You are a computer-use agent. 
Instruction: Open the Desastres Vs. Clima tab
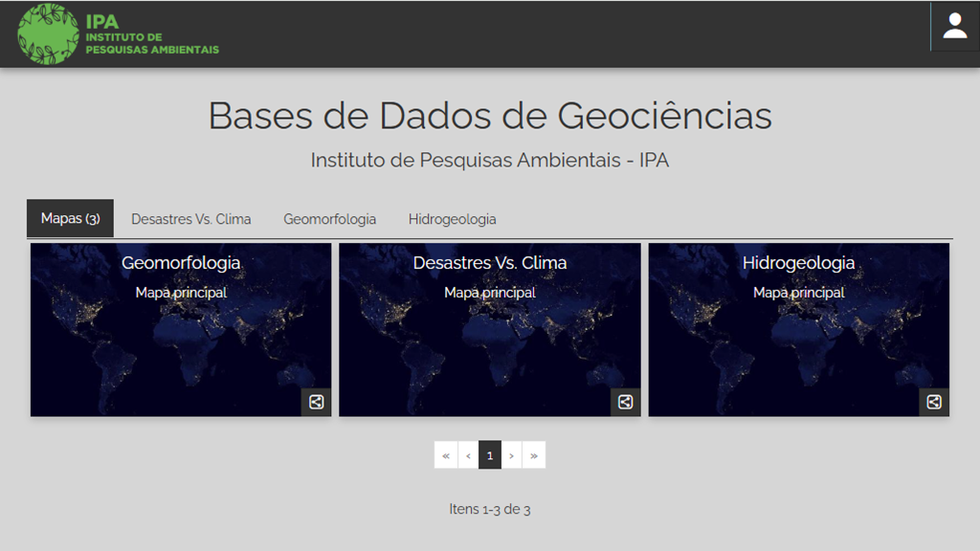coord(191,219)
